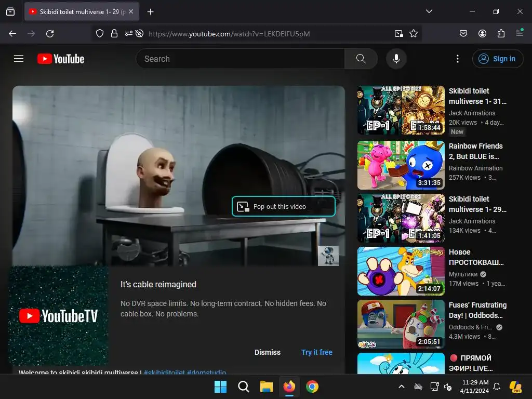The image size is (532, 399).
Task: Show hidden system tray icons
Action: [402, 387]
